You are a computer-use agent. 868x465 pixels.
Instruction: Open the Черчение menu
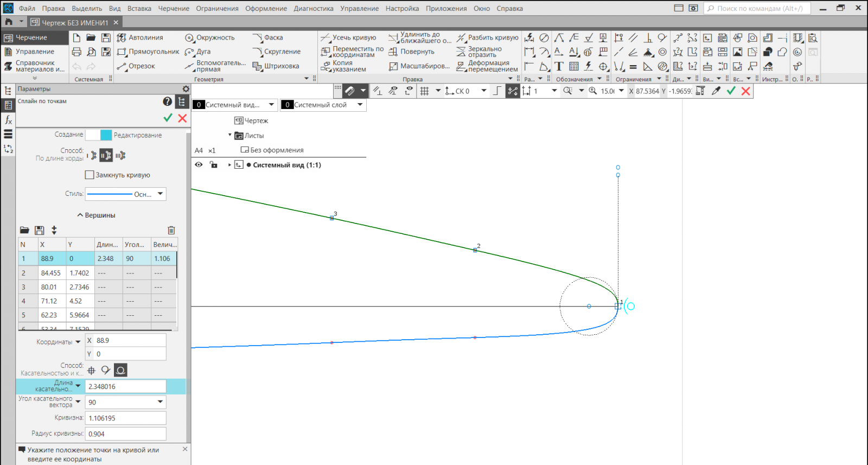click(x=174, y=9)
